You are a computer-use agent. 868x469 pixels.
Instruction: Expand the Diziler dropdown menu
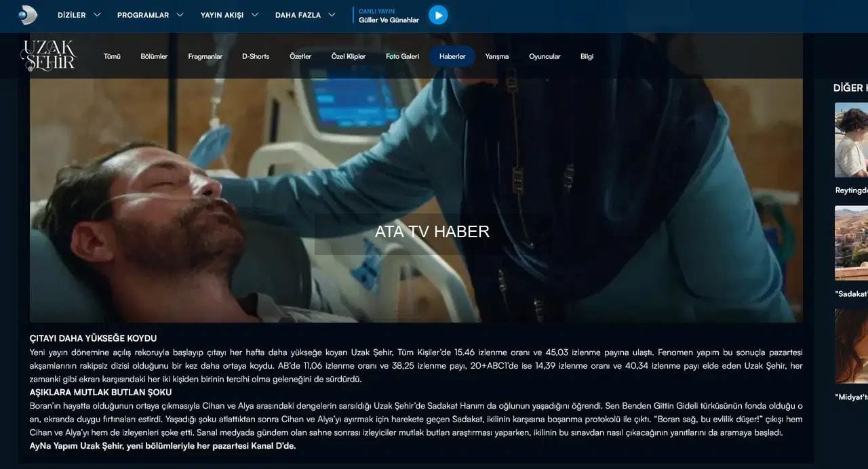(79, 15)
